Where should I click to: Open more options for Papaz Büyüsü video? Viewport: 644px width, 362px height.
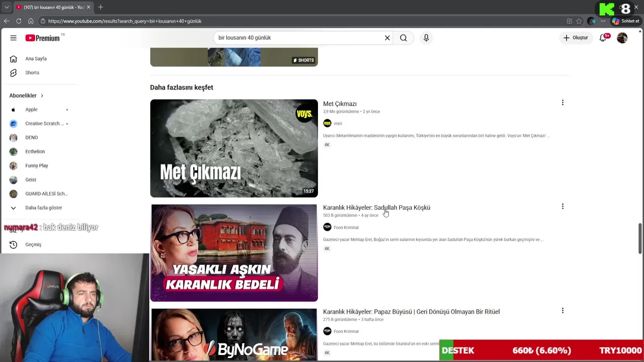[x=562, y=311]
